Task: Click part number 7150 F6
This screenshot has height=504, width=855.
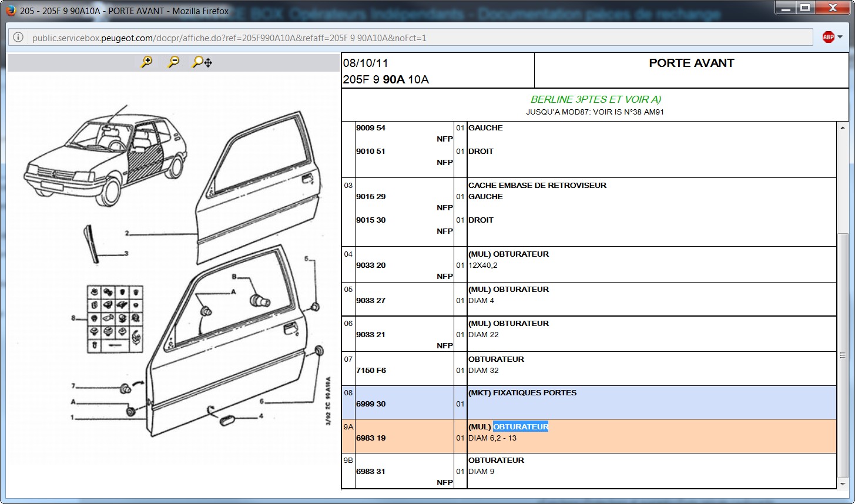Action: coord(371,370)
